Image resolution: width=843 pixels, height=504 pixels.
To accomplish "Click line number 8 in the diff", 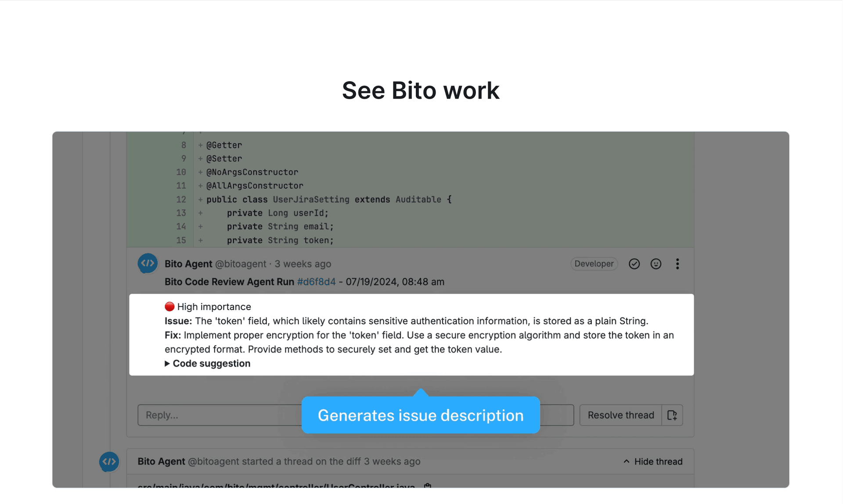I will pos(184,145).
